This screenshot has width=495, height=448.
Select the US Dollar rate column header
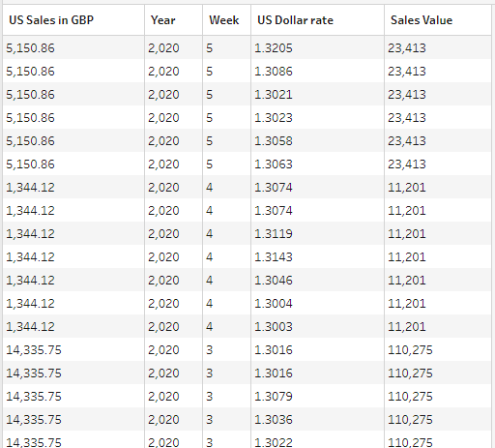click(x=317, y=20)
